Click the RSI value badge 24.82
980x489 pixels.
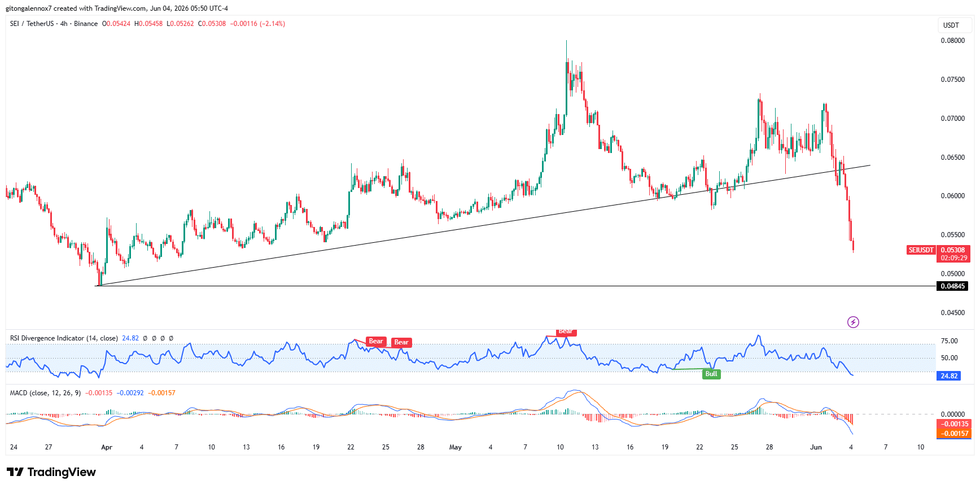point(950,376)
